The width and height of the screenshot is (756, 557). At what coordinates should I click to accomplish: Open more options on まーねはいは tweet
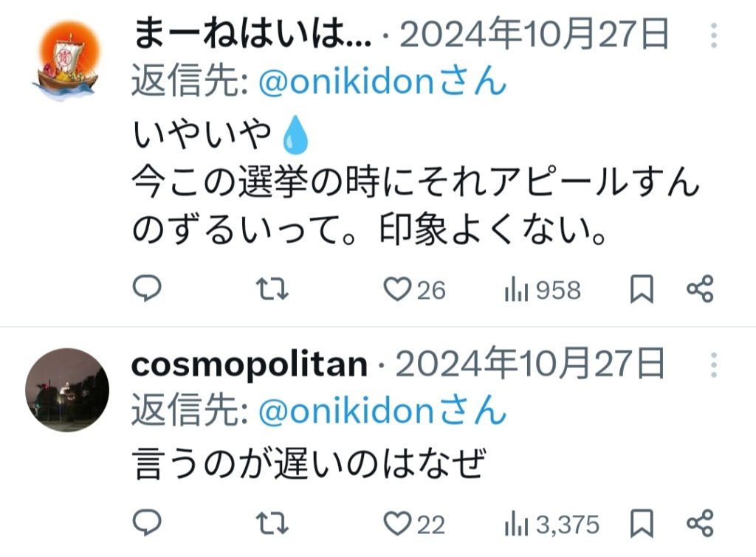713,35
